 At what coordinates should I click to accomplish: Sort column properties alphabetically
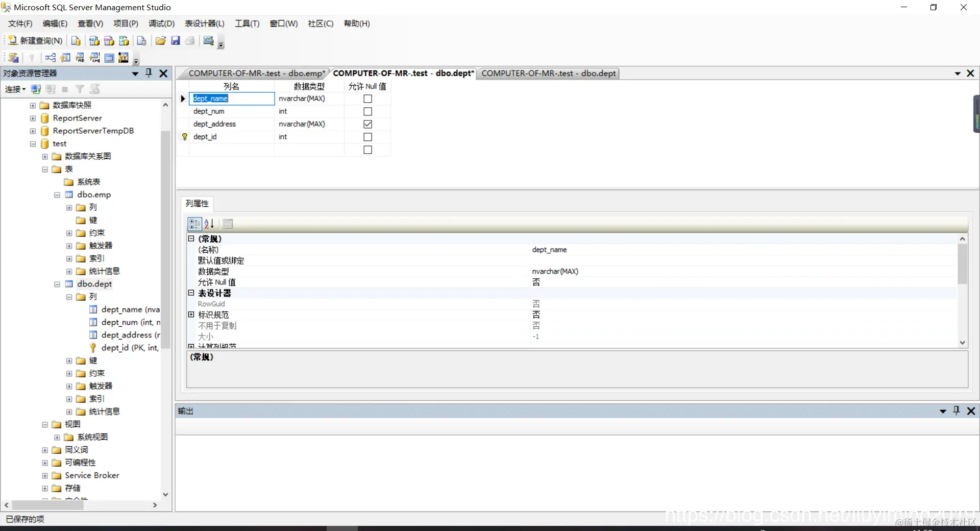209,224
